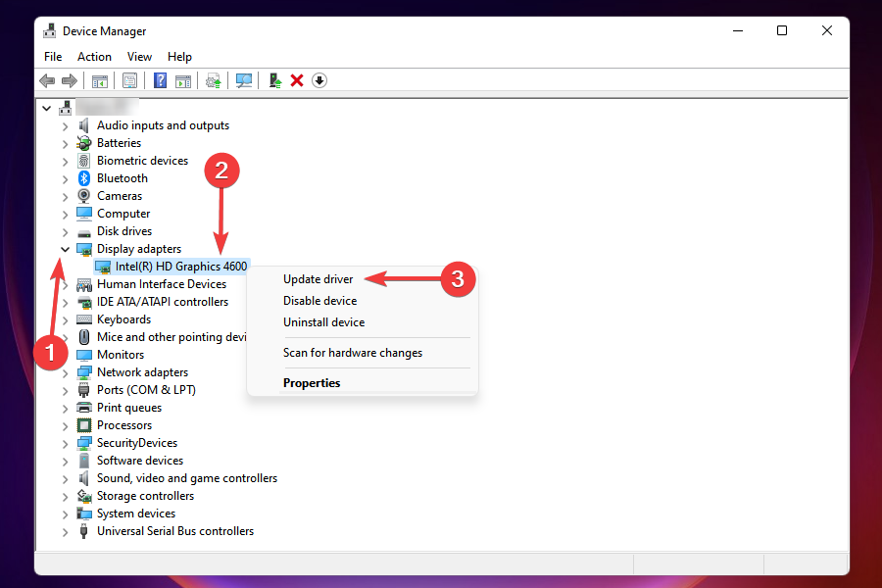Viewport: 882px width, 588px height.
Task: Click the Enable device toolbar icon
Action: 275,80
